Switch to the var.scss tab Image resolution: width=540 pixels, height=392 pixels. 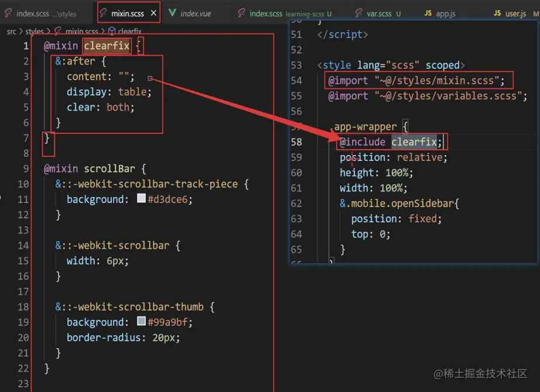[379, 13]
